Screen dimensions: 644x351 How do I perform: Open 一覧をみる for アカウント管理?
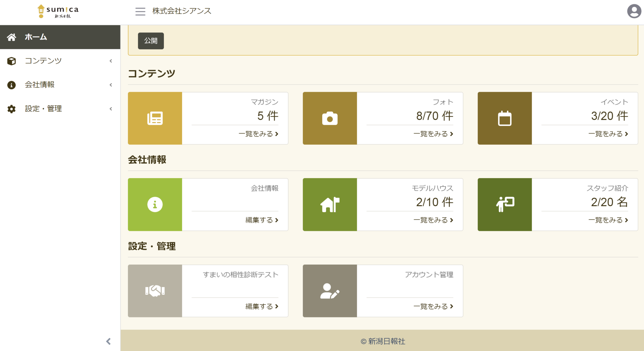click(433, 306)
